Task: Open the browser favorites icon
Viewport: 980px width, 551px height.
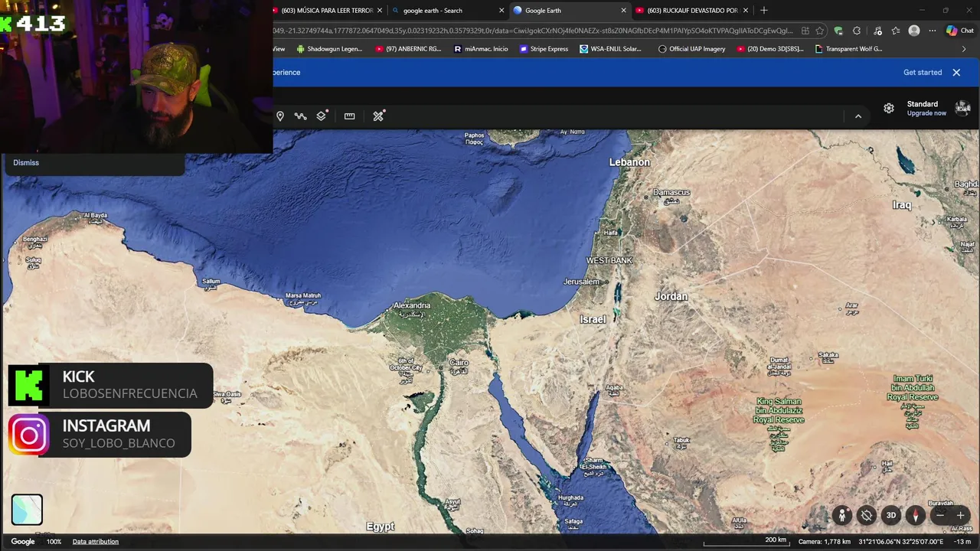Action: 896,31
